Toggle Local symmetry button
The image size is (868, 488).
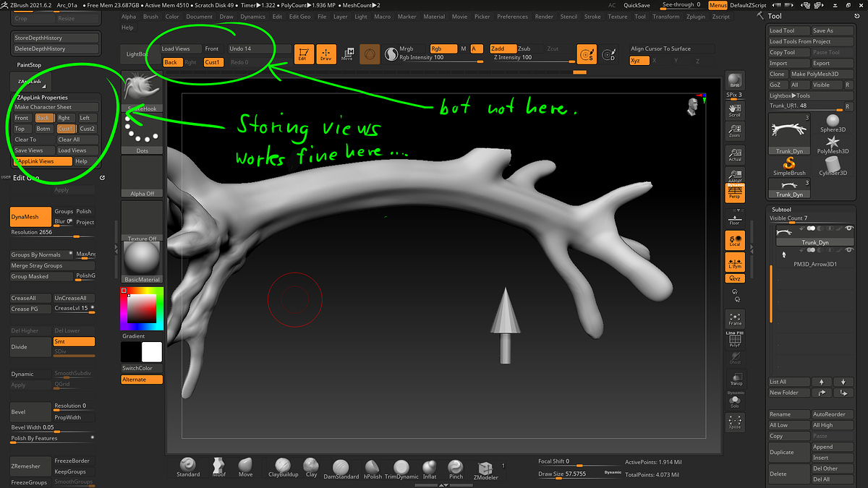click(x=735, y=241)
